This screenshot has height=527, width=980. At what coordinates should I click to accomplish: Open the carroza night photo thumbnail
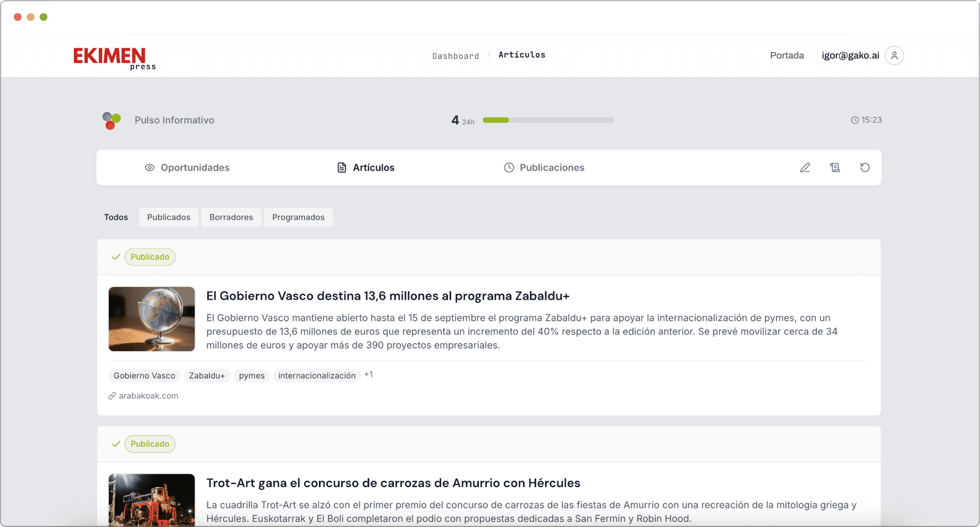pos(152,500)
